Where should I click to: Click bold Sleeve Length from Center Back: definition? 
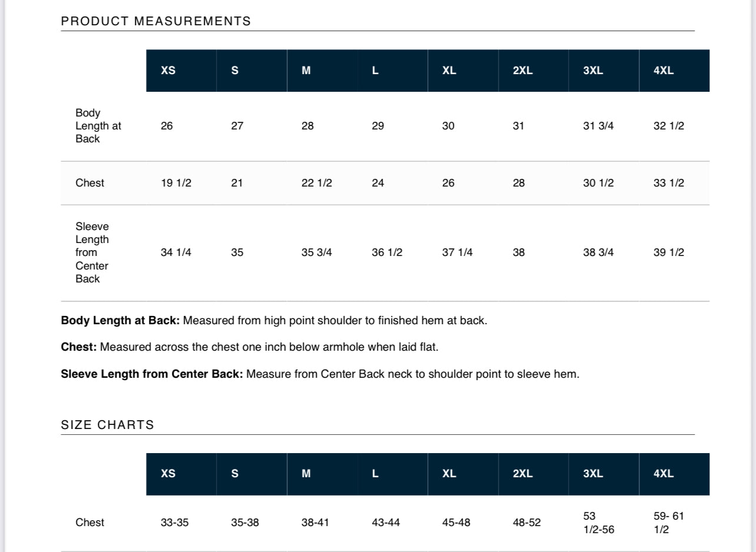(x=152, y=374)
